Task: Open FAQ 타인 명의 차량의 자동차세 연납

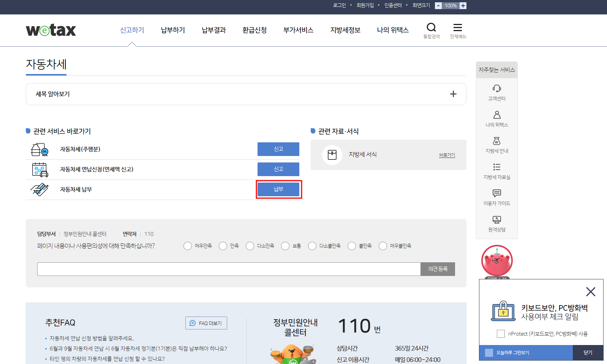Action: (x=107, y=359)
